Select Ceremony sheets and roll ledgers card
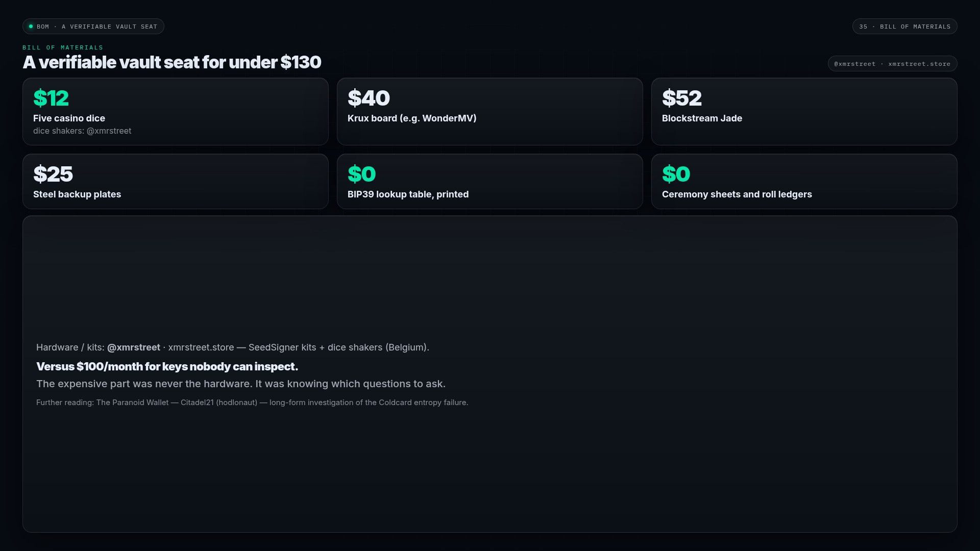980x551 pixels. click(x=804, y=182)
